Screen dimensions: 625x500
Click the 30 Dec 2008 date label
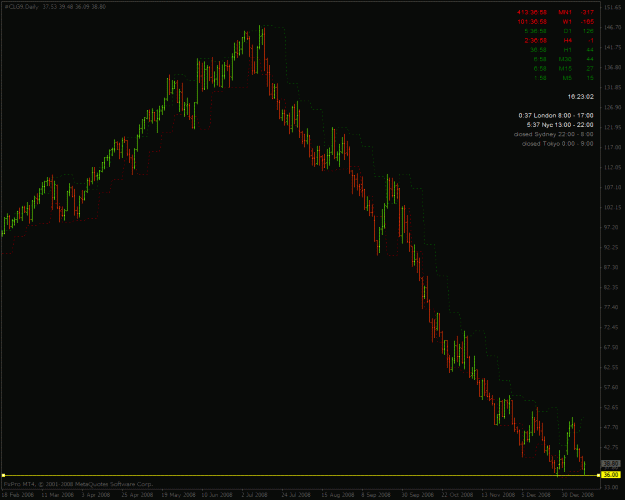click(578, 495)
